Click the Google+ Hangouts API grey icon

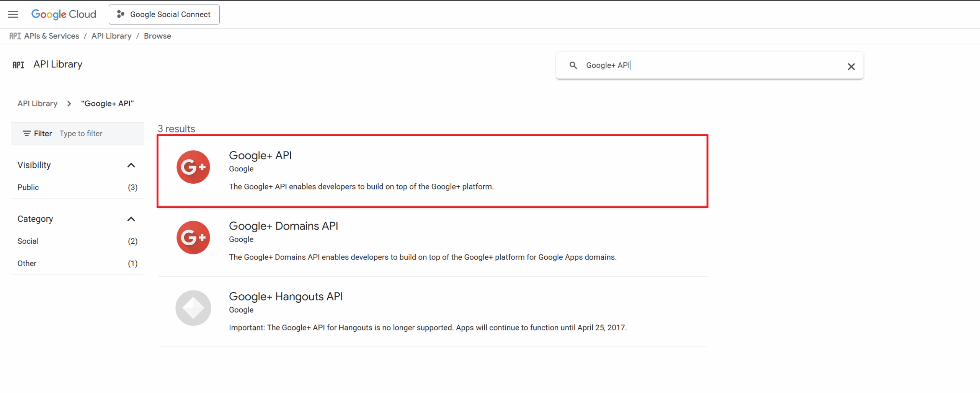(x=193, y=308)
